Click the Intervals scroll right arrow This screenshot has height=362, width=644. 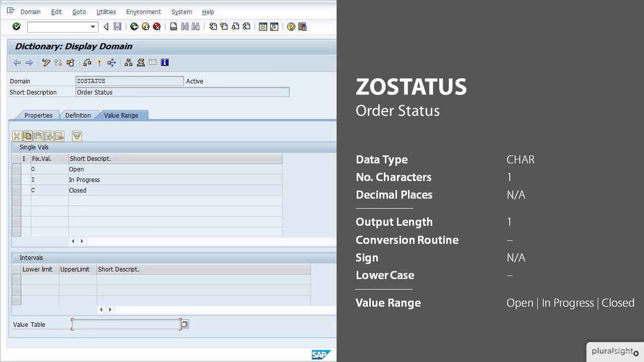tap(110, 310)
